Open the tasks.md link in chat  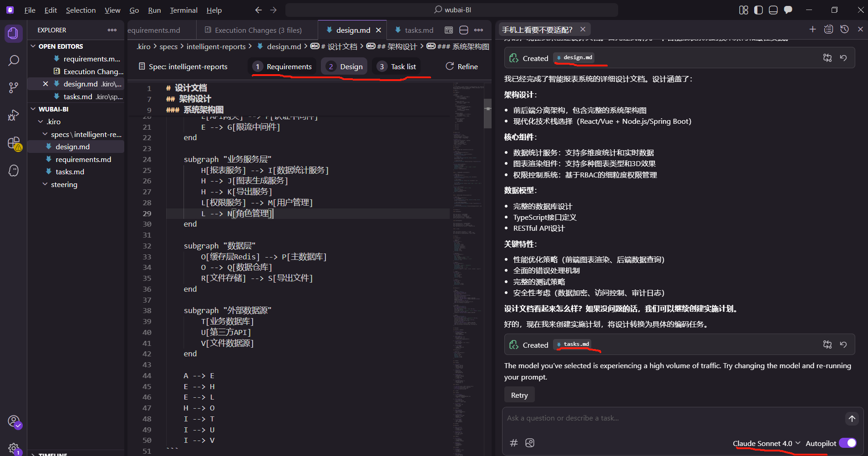coord(573,345)
